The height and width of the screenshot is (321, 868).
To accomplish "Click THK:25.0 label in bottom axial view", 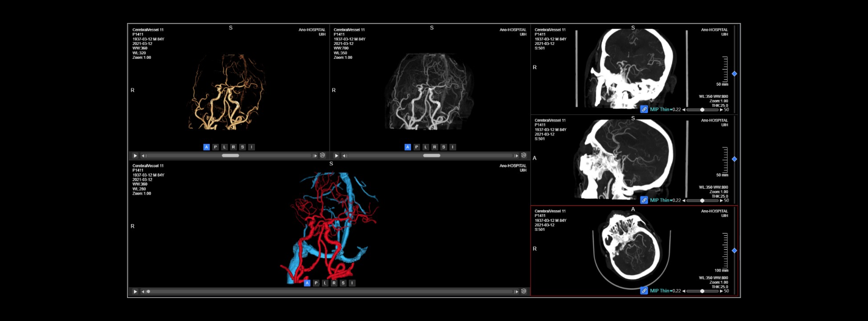I will click(720, 287).
